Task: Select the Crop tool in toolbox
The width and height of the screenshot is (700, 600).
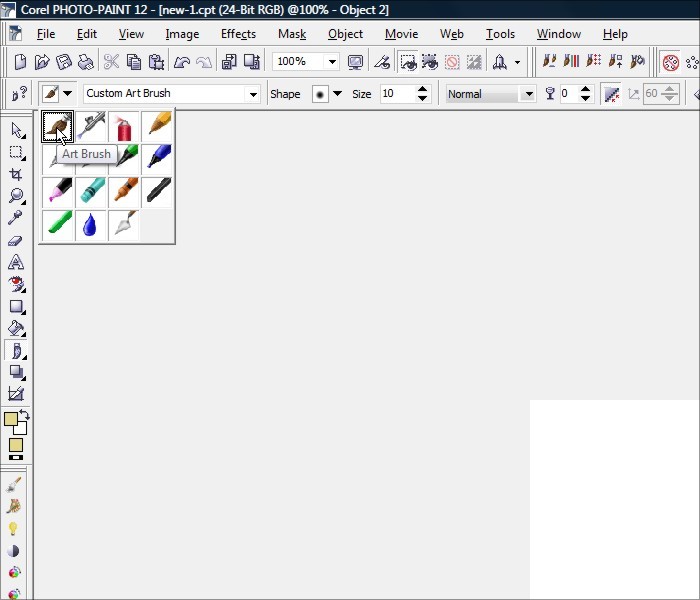Action: [16, 174]
